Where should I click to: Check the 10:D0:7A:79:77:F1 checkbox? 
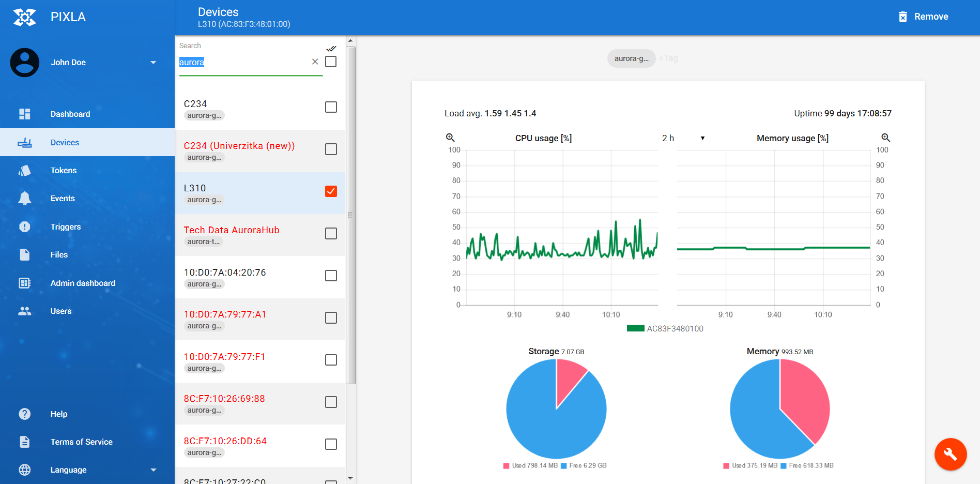331,360
